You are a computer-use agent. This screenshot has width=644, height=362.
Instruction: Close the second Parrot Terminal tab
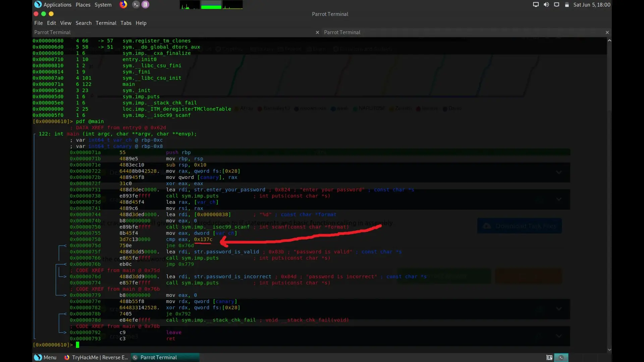(607, 33)
